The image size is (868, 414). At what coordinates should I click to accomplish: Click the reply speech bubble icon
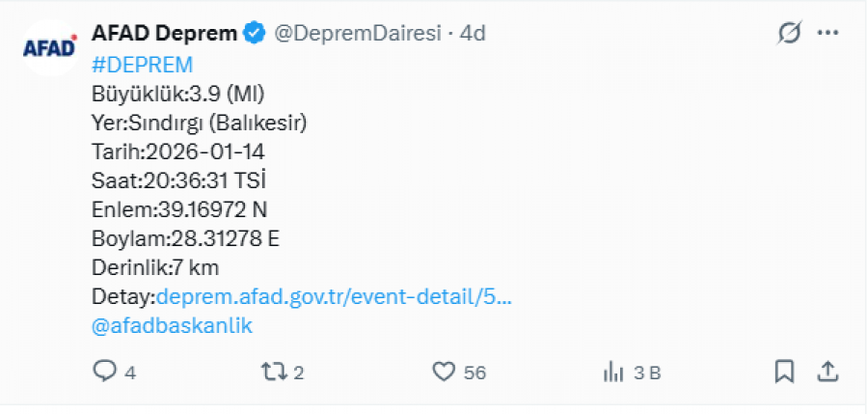click(104, 372)
